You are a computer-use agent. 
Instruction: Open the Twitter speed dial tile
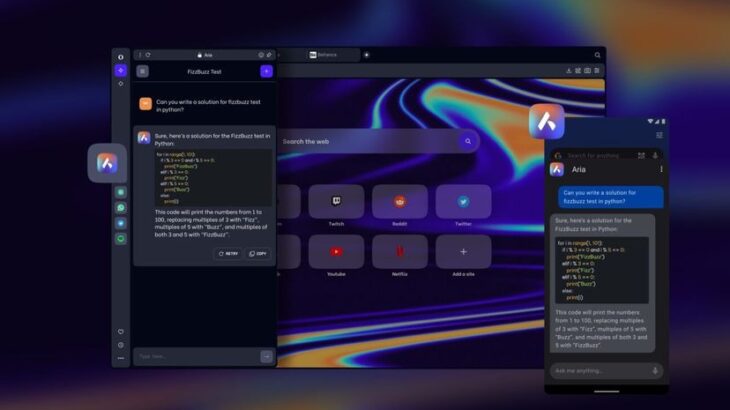(463, 205)
